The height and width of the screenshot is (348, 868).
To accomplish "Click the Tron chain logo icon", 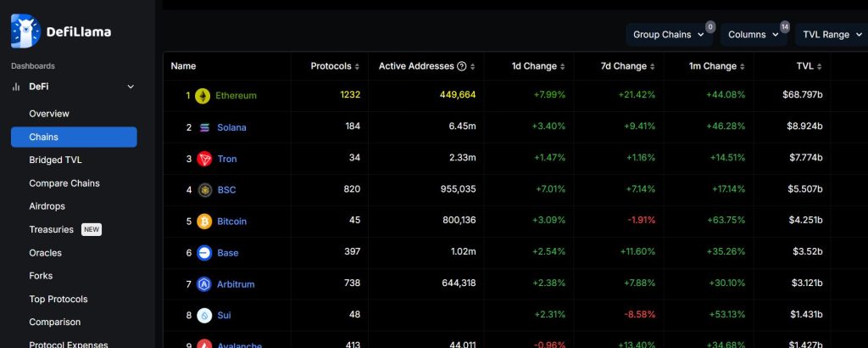I will coord(203,159).
